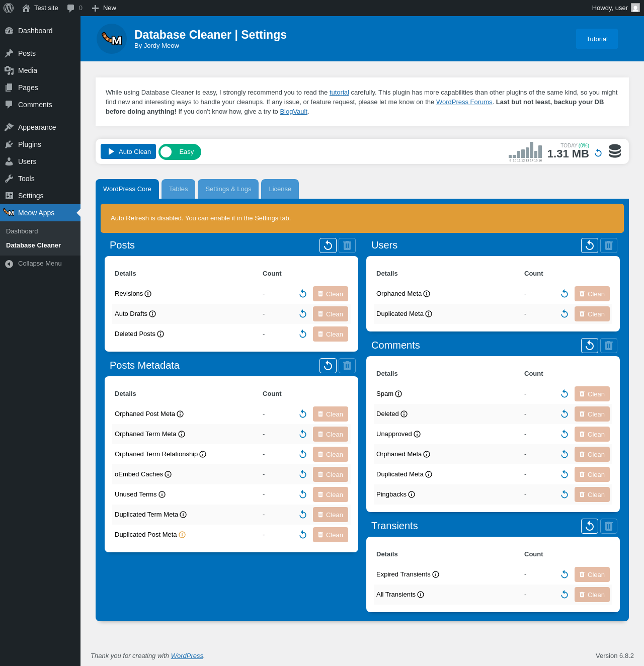The image size is (644, 666).
Task: Clean the Spam comments
Action: coord(592,394)
